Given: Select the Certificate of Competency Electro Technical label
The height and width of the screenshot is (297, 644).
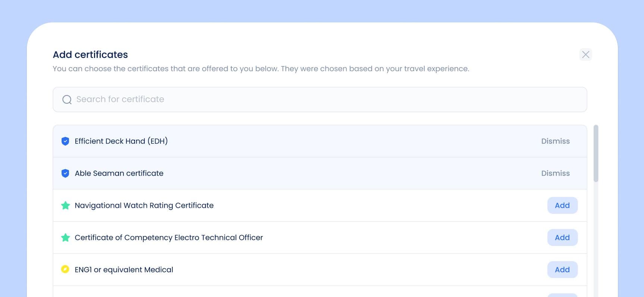Looking at the screenshot, I should coord(169,237).
